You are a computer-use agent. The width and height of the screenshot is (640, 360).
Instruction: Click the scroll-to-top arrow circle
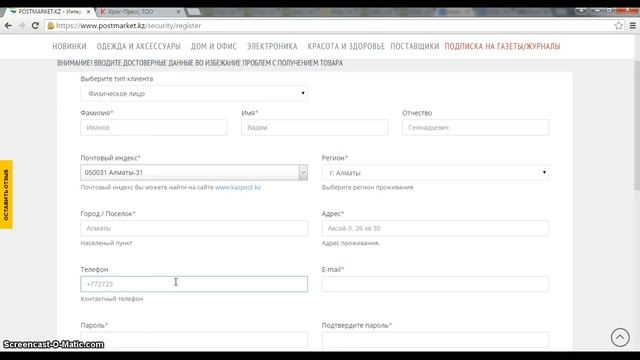(620, 338)
